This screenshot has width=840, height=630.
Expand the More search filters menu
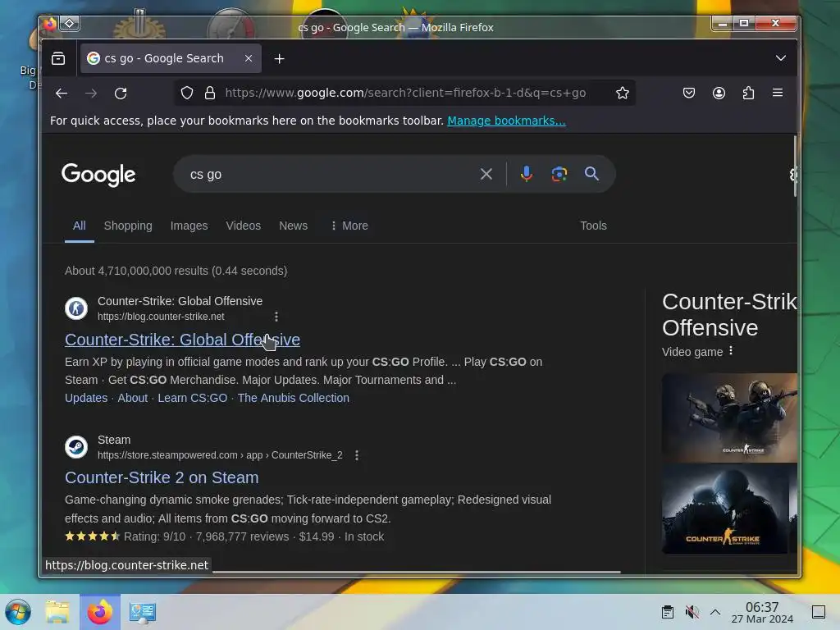(349, 226)
